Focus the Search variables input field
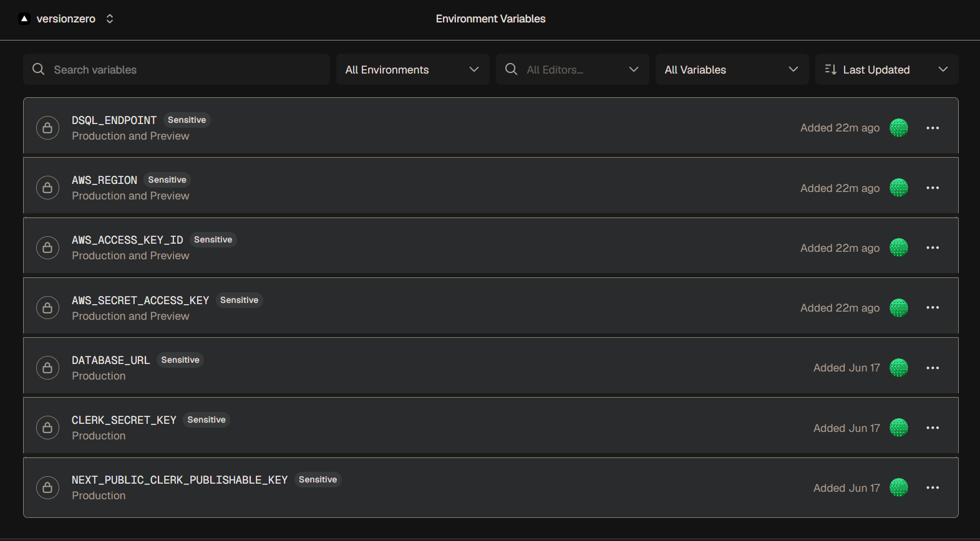This screenshot has height=541, width=980. coord(177,69)
